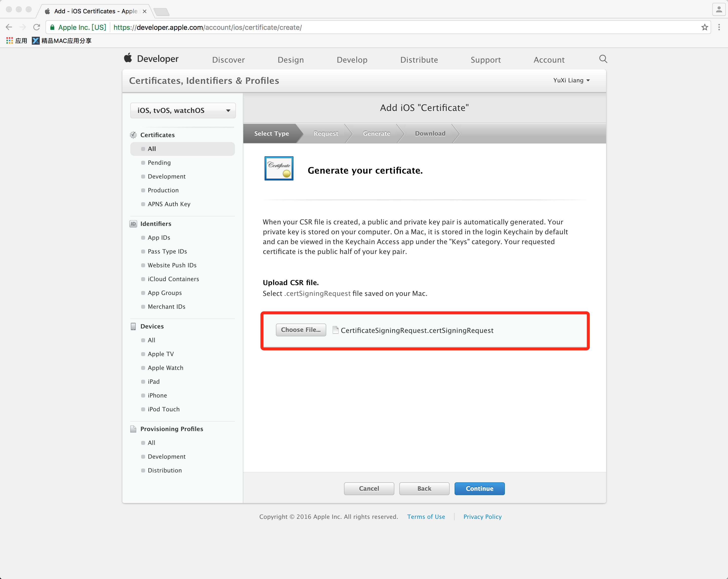Image resolution: width=728 pixels, height=579 pixels.
Task: Open the Account nav menu
Action: tap(549, 60)
